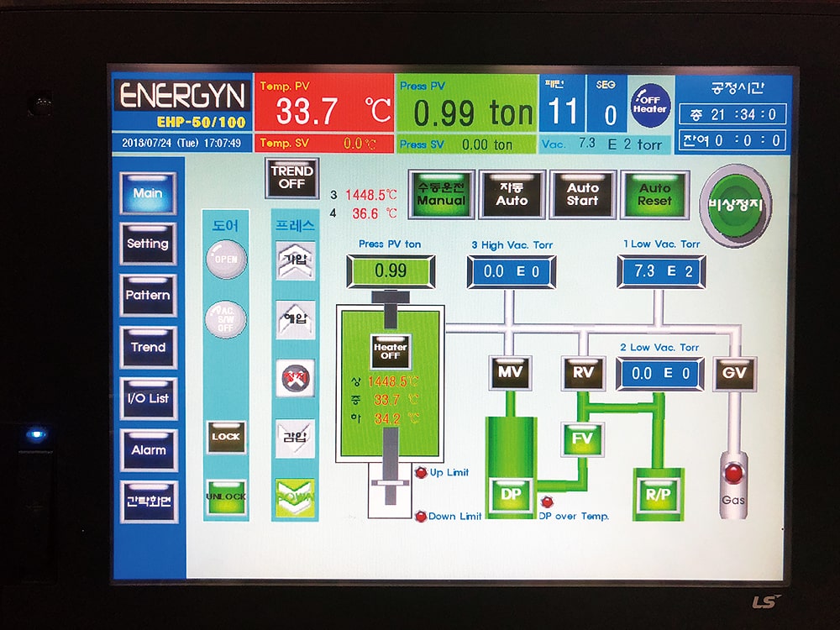Click the 상 upper temperature 1448.5℃
The image size is (840, 630).
tap(392, 382)
